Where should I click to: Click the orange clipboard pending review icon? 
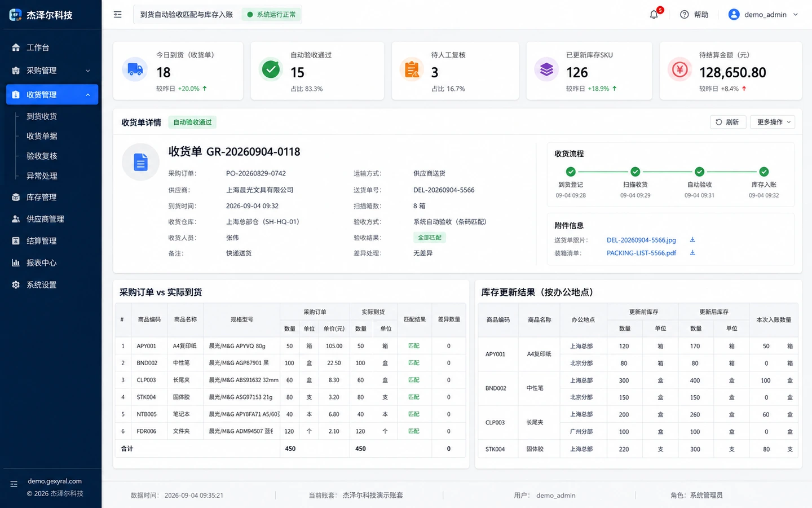point(412,70)
